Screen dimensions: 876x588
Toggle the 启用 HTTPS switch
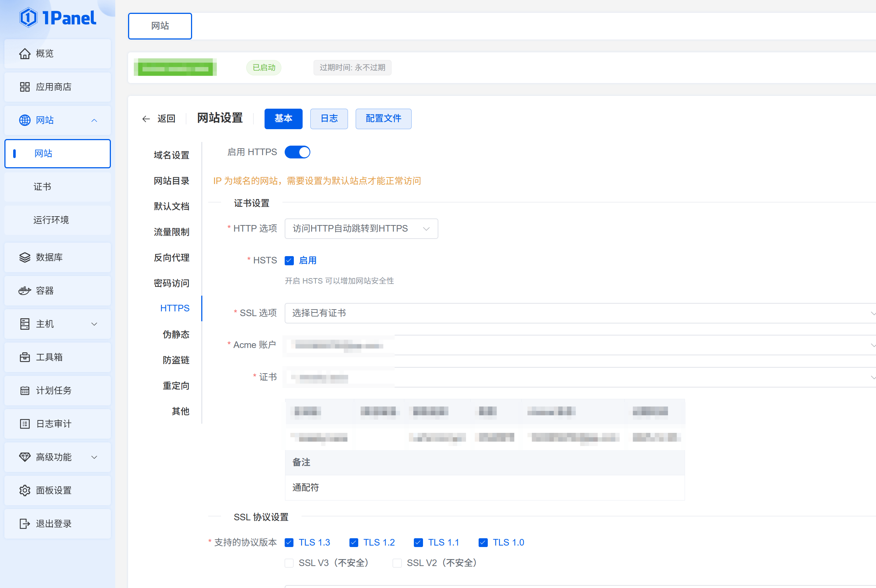[297, 152]
